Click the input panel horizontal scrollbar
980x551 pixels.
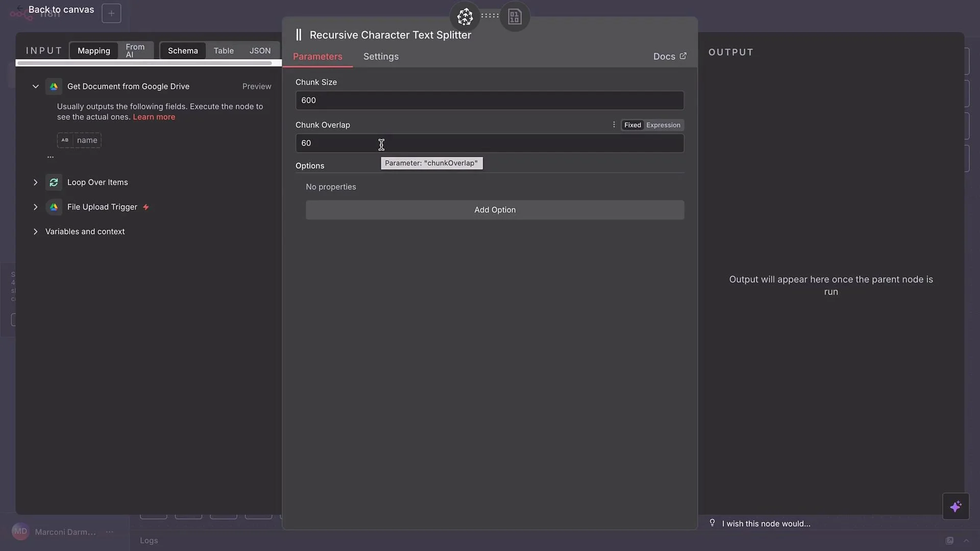point(144,63)
